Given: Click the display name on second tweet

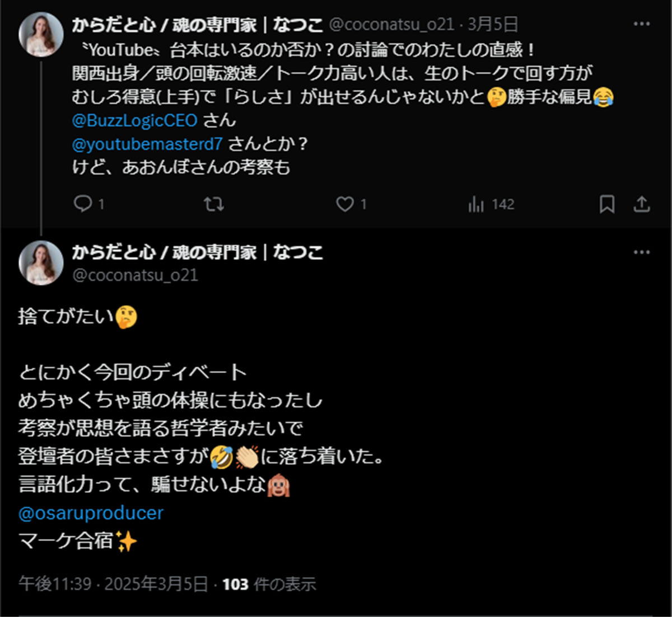Looking at the screenshot, I should [197, 253].
